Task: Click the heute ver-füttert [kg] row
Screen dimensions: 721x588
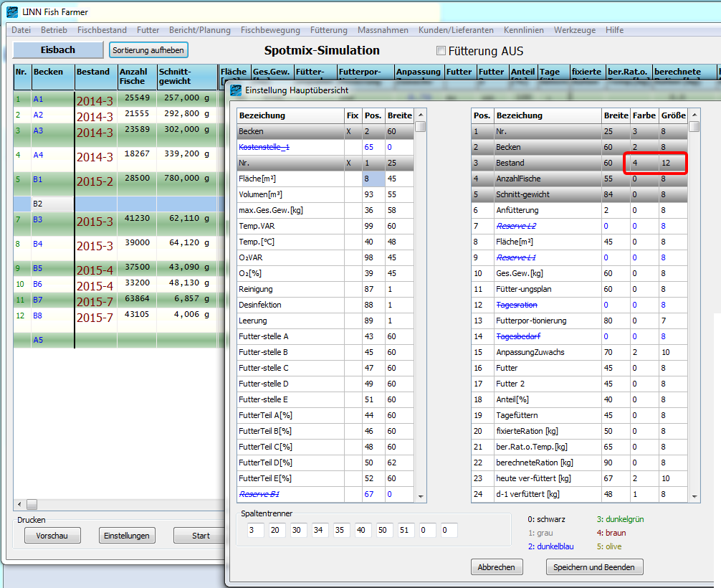Action: 579,478
